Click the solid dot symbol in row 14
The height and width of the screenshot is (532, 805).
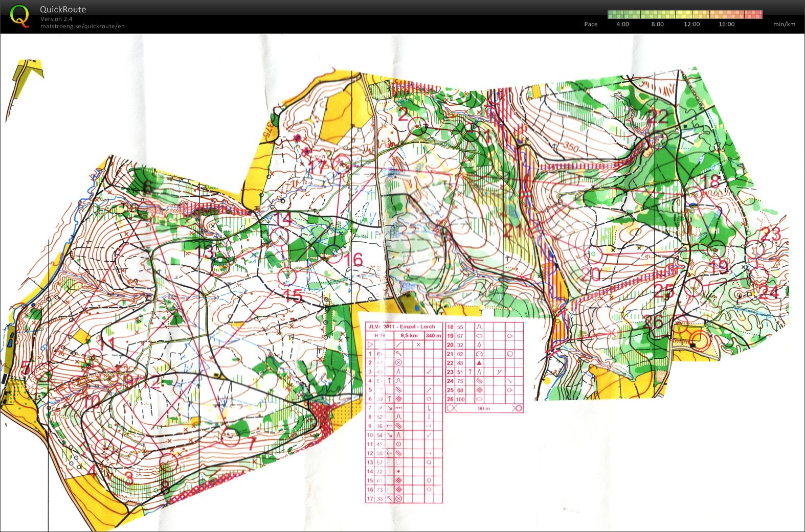click(x=398, y=471)
